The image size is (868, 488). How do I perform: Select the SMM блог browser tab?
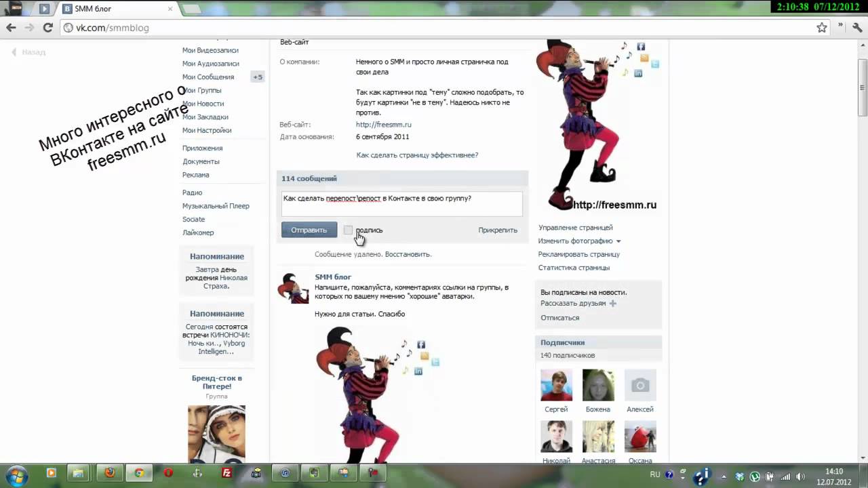117,9
